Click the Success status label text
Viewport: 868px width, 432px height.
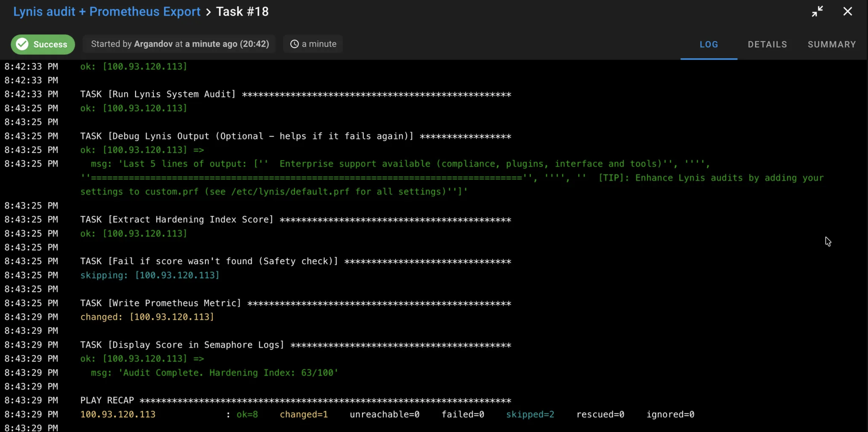point(50,45)
